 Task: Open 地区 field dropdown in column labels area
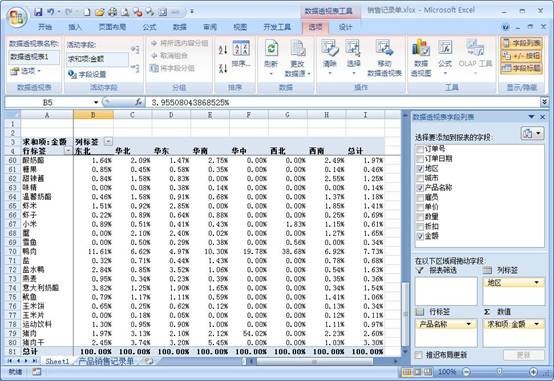click(536, 282)
